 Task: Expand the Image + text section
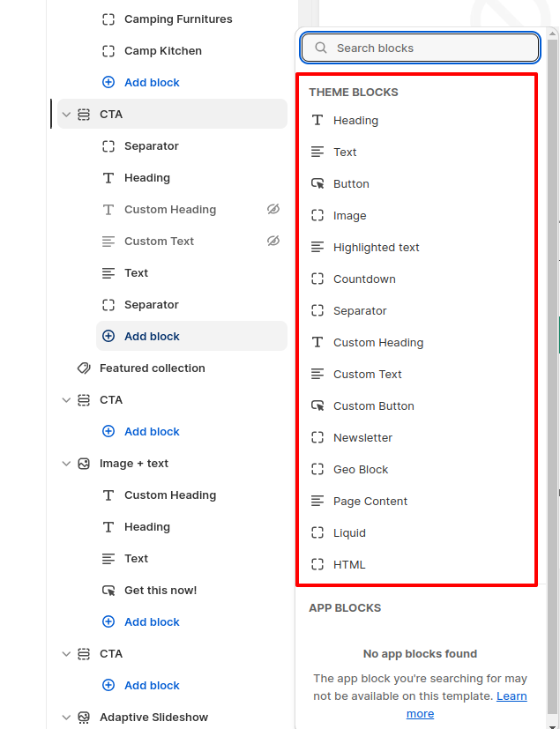66,463
